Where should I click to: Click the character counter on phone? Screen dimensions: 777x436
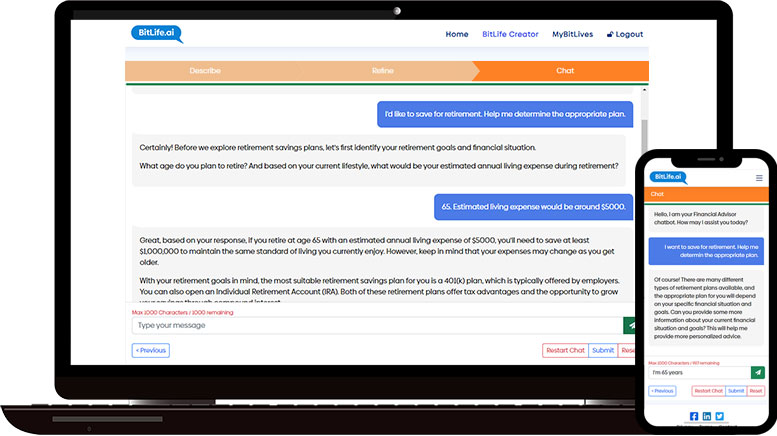(x=684, y=363)
